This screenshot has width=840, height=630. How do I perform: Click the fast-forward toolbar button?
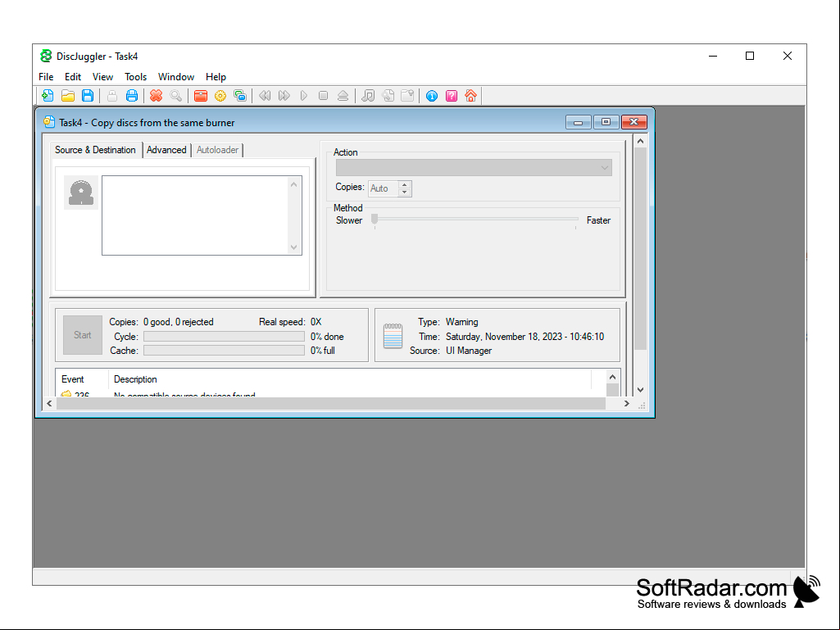[x=284, y=96]
